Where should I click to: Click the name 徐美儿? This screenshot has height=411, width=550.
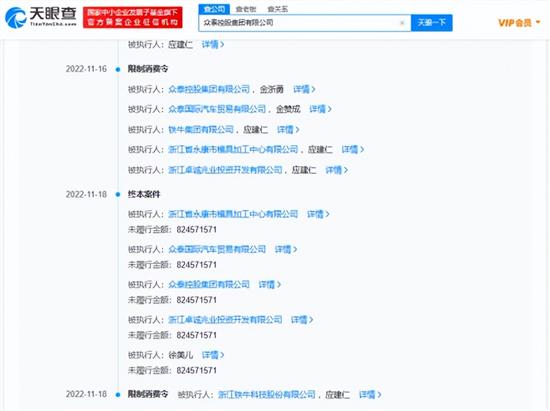(x=181, y=355)
